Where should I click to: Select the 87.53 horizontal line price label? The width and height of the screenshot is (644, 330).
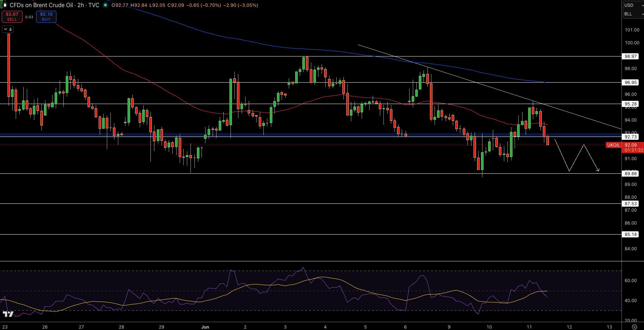pos(630,204)
